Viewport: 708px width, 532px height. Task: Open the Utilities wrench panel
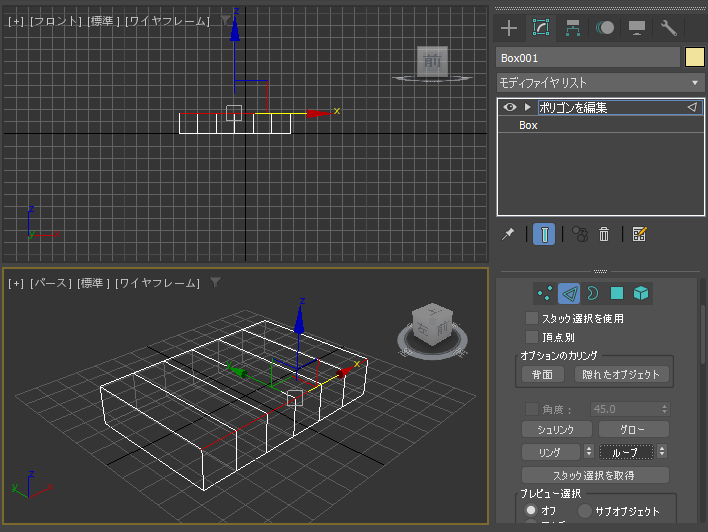669,28
